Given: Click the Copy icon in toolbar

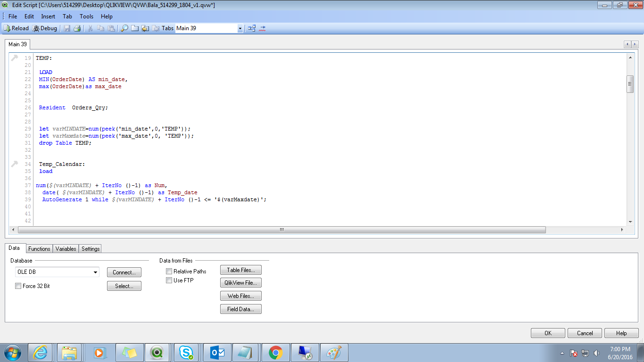Looking at the screenshot, I should (100, 28).
